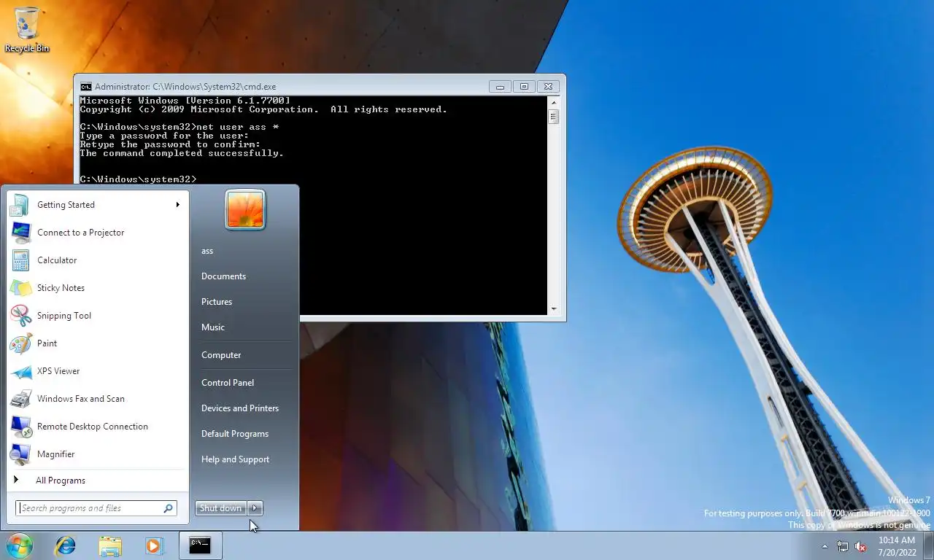Open Control Panel
934x560 pixels.
coord(228,383)
